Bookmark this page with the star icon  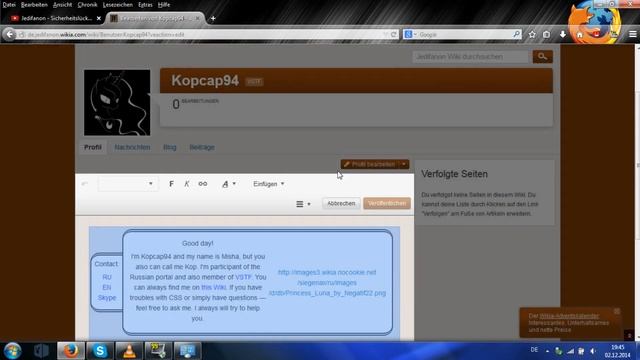click(x=532, y=35)
